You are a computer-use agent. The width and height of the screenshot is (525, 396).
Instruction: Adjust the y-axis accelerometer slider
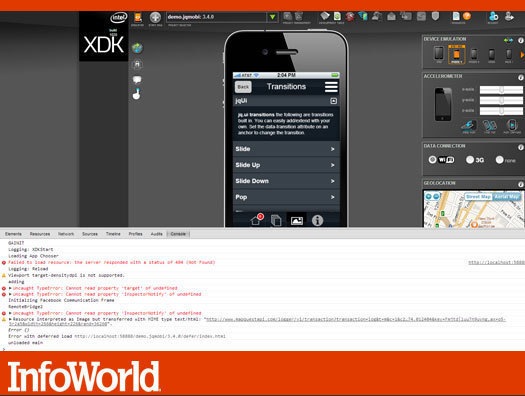tap(501, 100)
